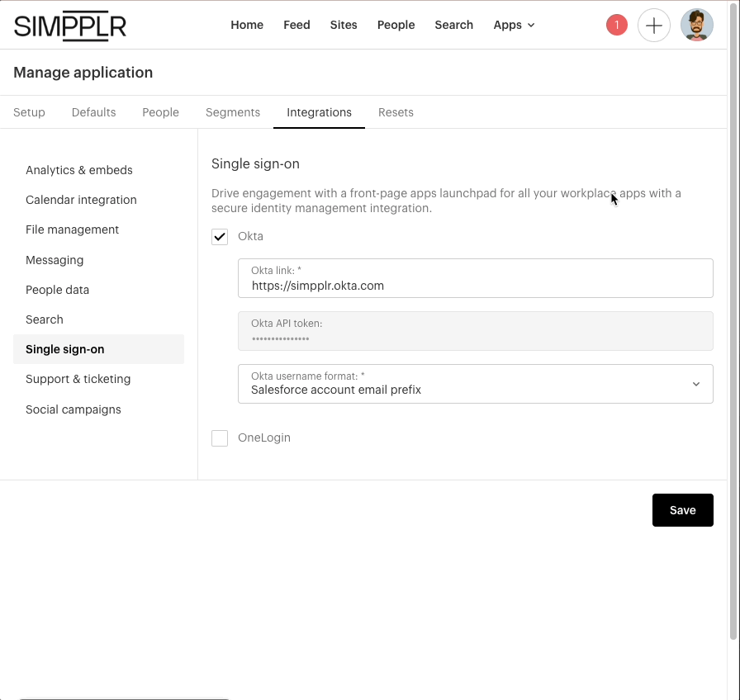Uncheck the Okta checkbox
The image size is (740, 700).
coord(220,236)
